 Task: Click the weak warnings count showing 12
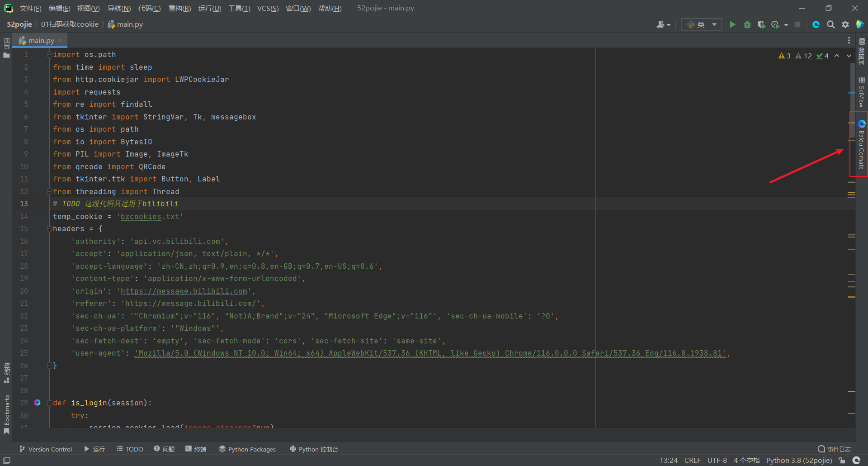tap(803, 56)
